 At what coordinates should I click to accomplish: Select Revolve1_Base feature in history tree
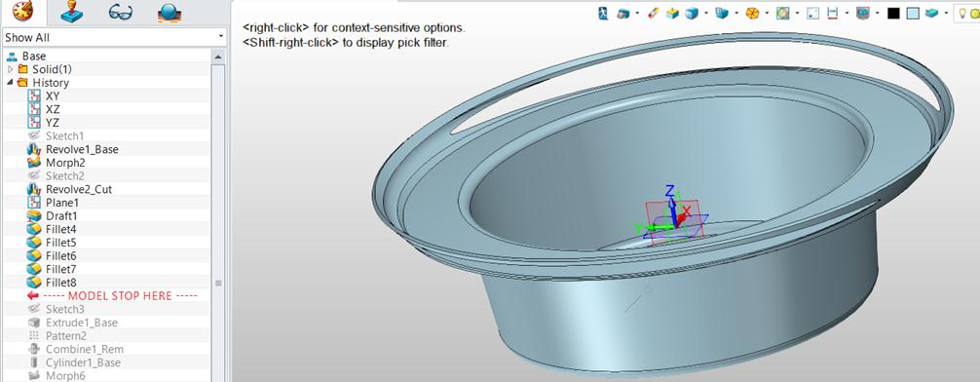tap(82, 149)
